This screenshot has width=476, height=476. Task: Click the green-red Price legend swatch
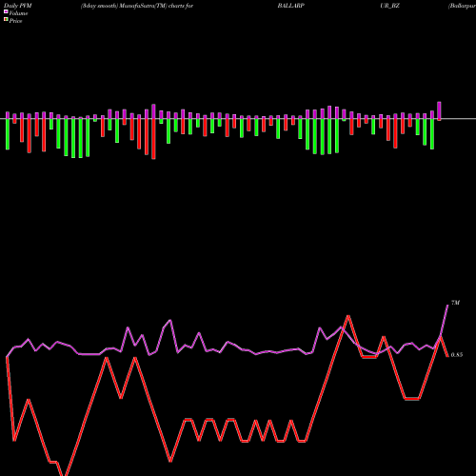click(x=6, y=20)
